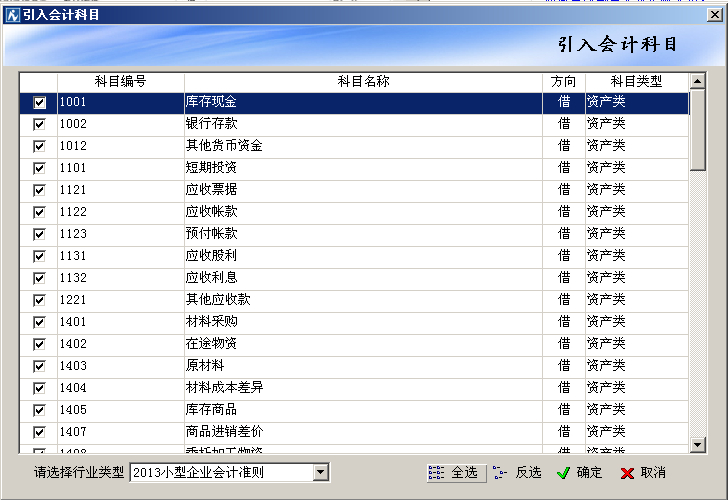Uncheck the checkbox for 1123 预付帐款
Viewport: 728px width, 500px height.
[39, 234]
